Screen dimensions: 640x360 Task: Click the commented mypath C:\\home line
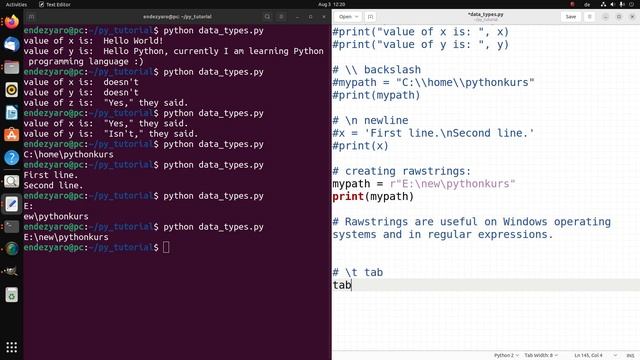pyautogui.click(x=433, y=82)
